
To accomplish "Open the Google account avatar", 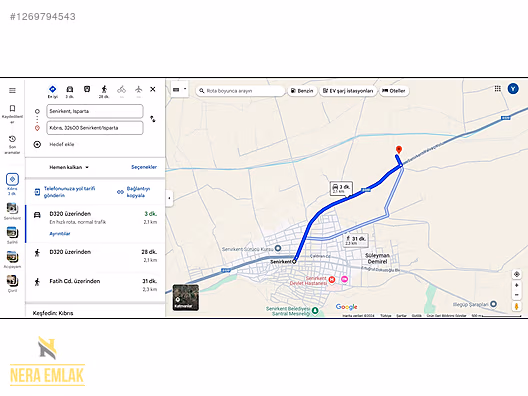I will click(513, 89).
